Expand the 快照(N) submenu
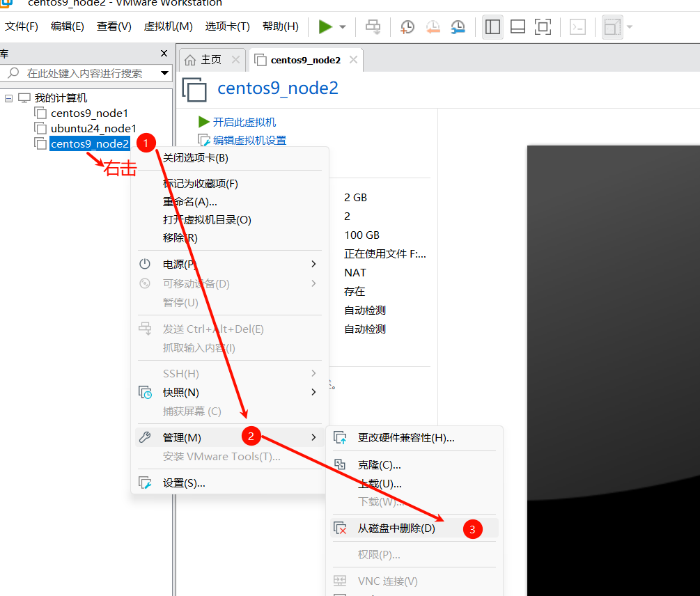The width and height of the screenshot is (700, 596). [229, 393]
